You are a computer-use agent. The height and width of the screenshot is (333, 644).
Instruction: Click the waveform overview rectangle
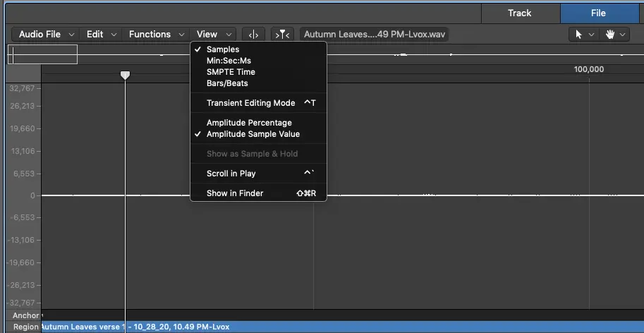(x=42, y=54)
